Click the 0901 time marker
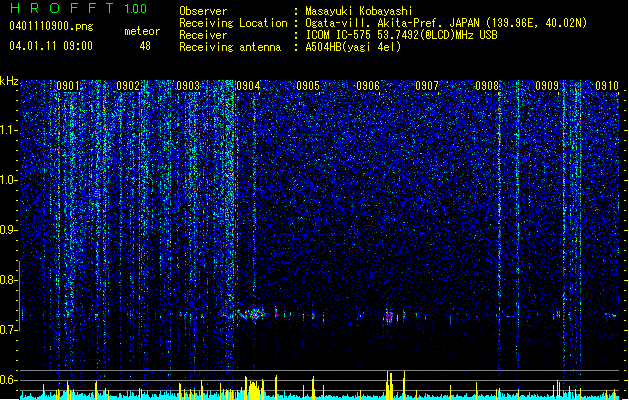Image resolution: width=629 pixels, height=400 pixels. (68, 86)
